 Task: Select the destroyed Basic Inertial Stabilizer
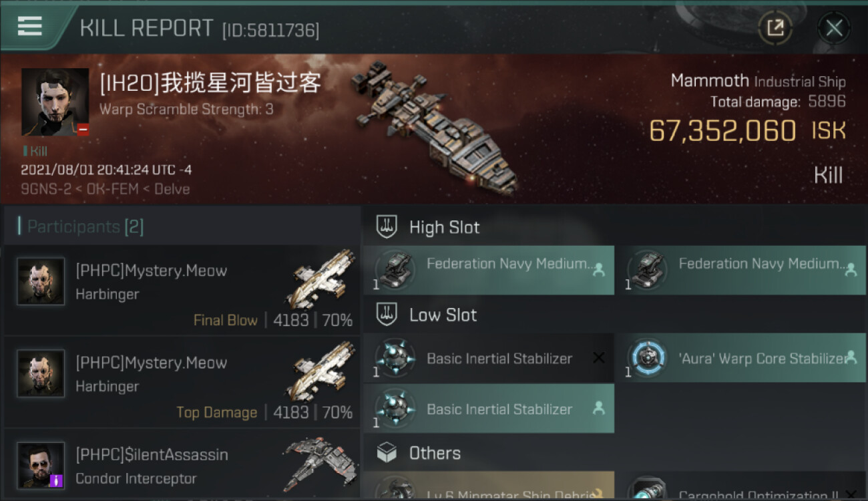(x=489, y=358)
